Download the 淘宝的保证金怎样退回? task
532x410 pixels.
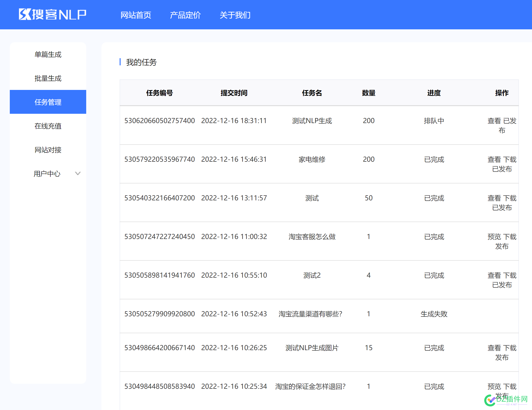click(510, 386)
